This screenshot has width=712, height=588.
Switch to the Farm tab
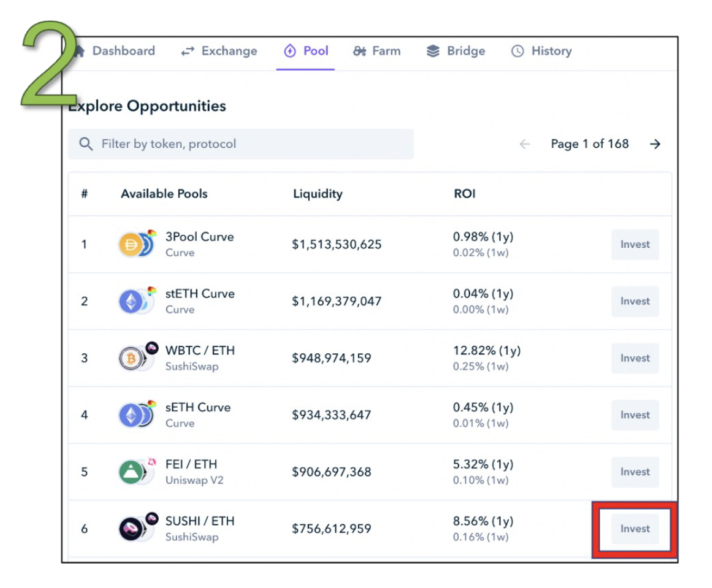pos(377,51)
